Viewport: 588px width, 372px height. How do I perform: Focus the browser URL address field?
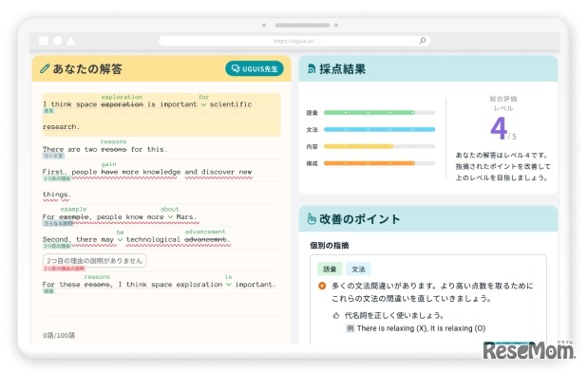294,41
